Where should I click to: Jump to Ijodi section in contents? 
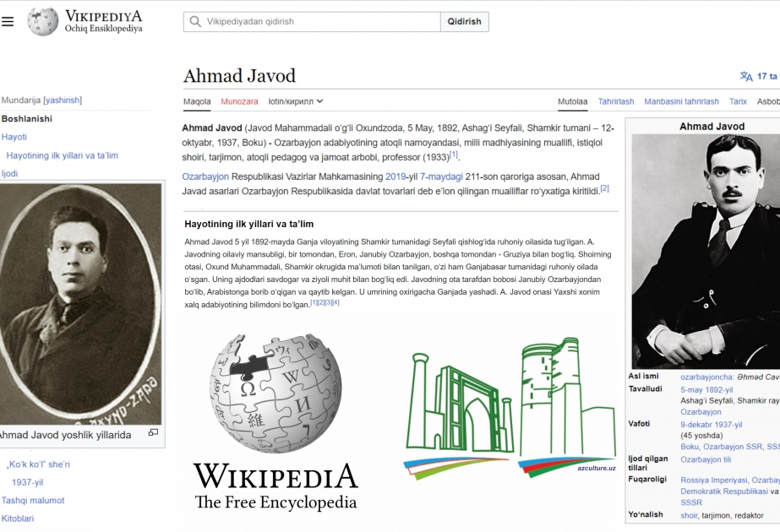[9, 173]
